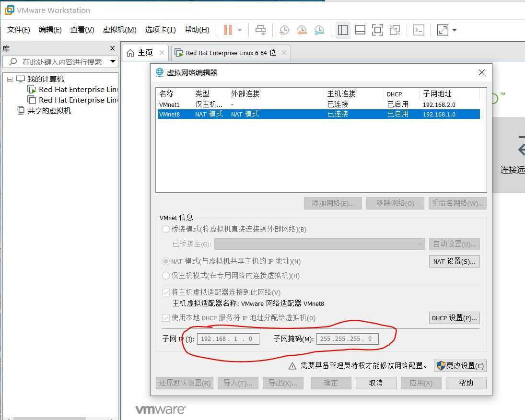Open the 虚拟机(M) menu
This screenshot has width=525, height=420.
[120, 30]
